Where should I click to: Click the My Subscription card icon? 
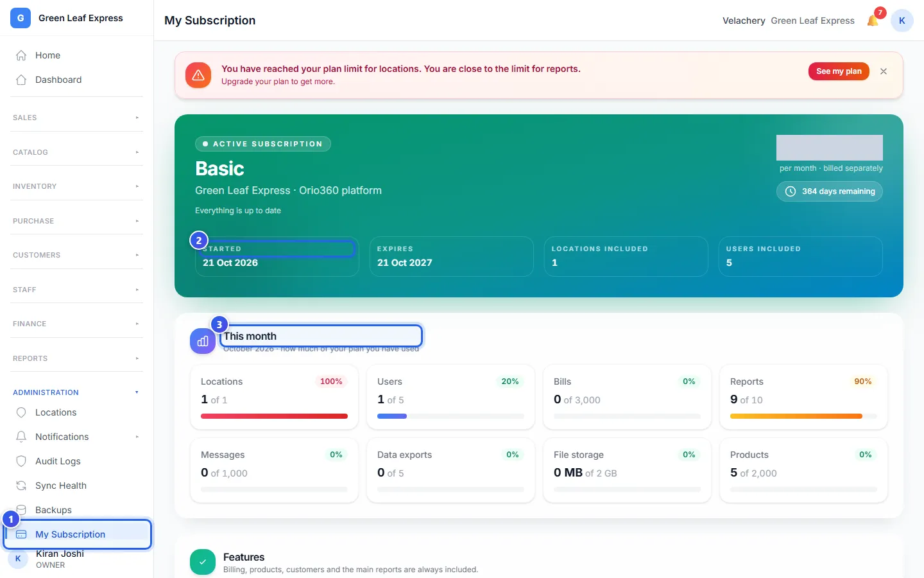tap(21, 534)
